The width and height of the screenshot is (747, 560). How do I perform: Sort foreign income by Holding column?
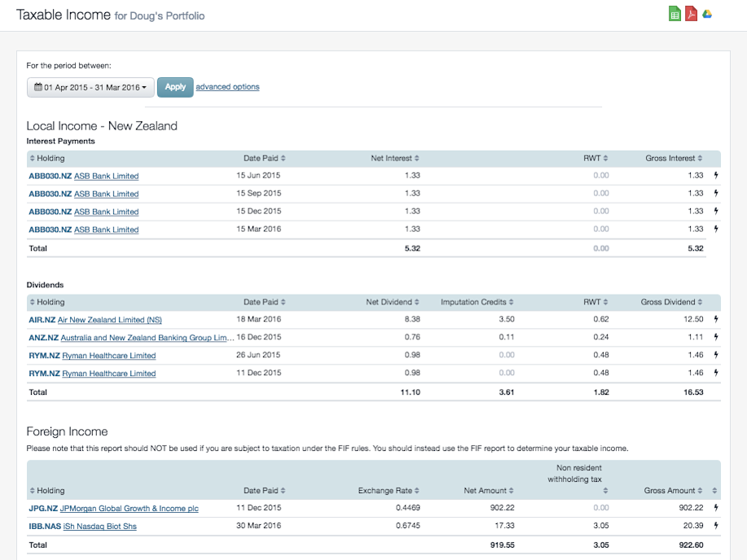tap(47, 491)
